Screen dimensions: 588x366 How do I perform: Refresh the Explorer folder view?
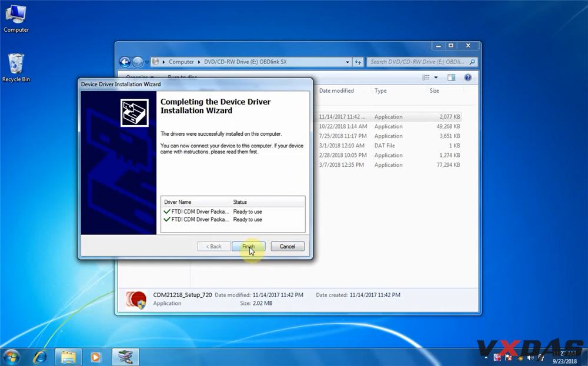pyautogui.click(x=358, y=62)
